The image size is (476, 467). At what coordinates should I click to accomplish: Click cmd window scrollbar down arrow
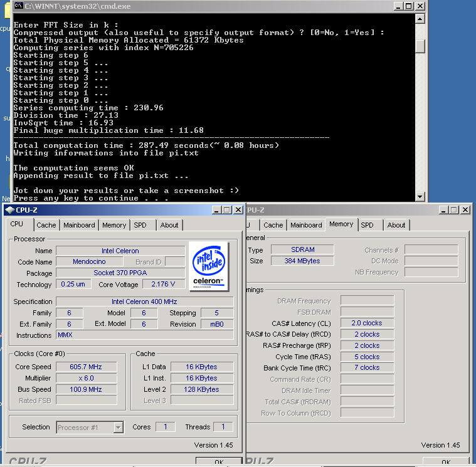click(420, 197)
